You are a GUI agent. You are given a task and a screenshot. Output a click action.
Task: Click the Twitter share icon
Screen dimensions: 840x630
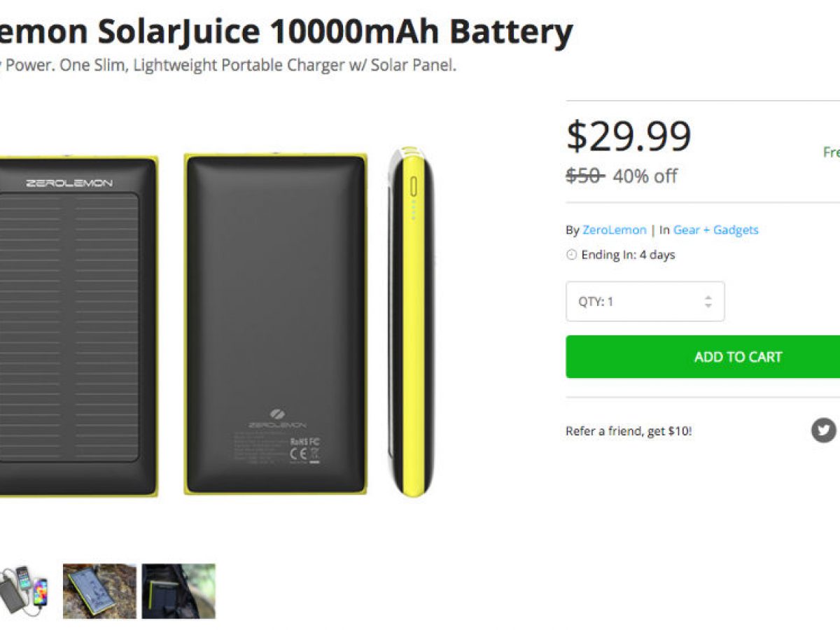click(824, 430)
